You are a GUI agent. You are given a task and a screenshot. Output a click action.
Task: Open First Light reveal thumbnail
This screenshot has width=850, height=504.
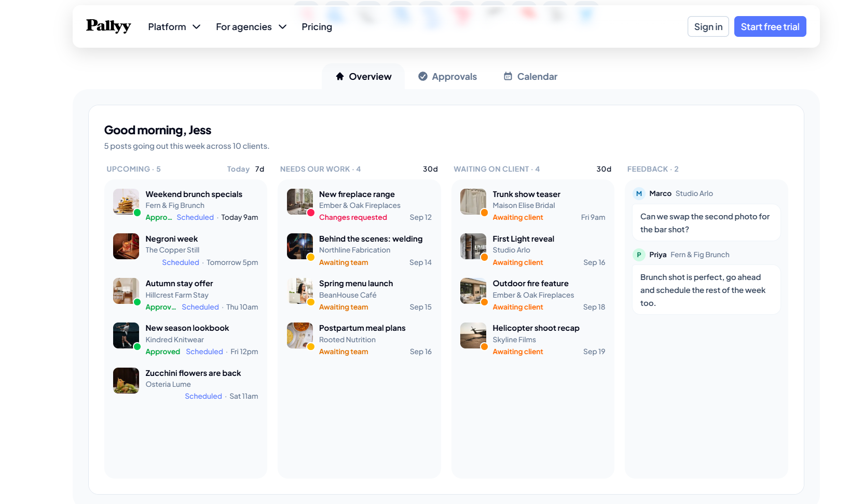click(473, 246)
